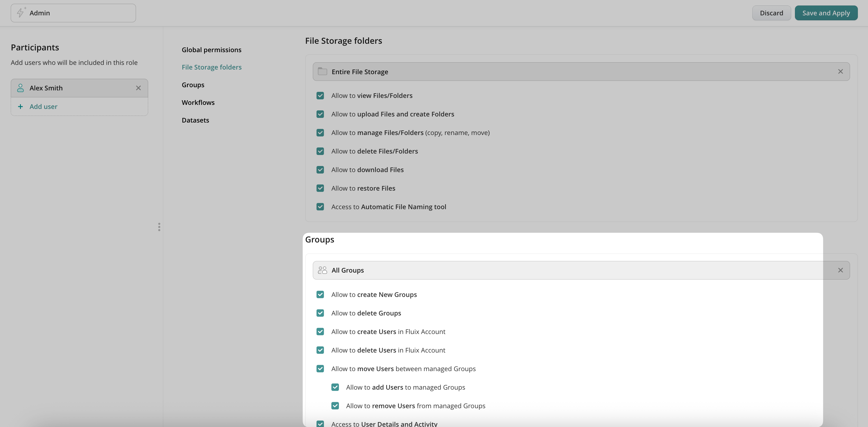Toggle Allow to download Files checkbox
This screenshot has height=427, width=868.
(320, 170)
